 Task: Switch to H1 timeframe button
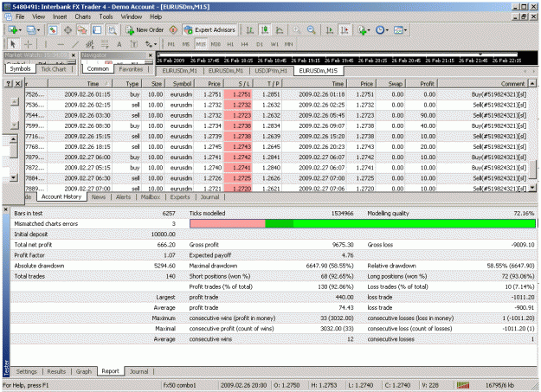click(230, 44)
